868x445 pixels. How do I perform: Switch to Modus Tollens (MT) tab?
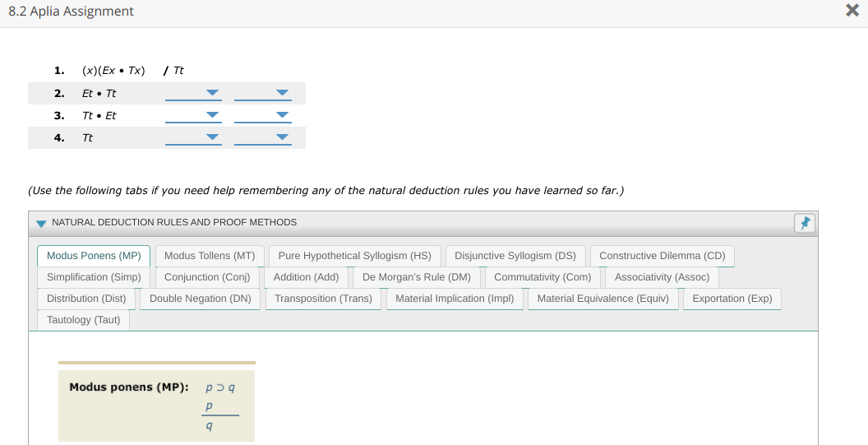210,256
